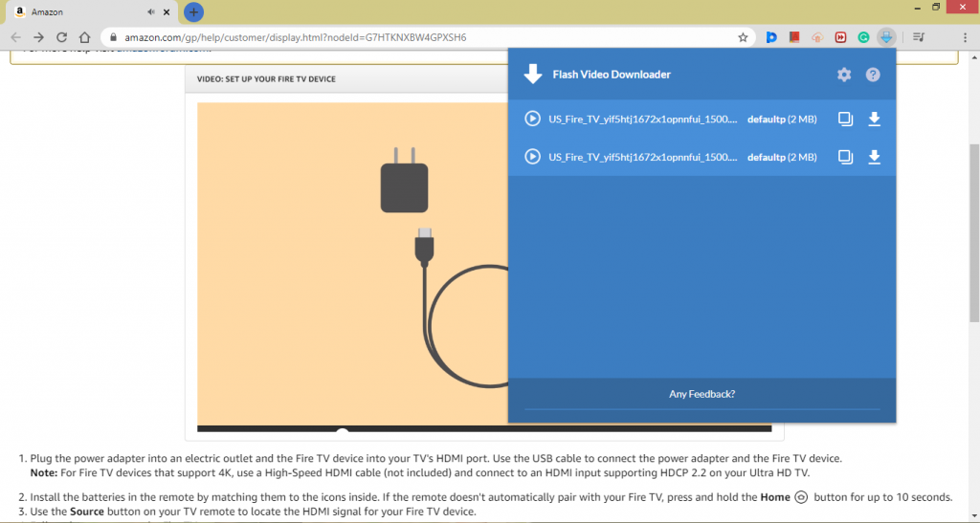Open the media control playlist icon
Image resolution: width=980 pixels, height=523 pixels.
point(918,37)
